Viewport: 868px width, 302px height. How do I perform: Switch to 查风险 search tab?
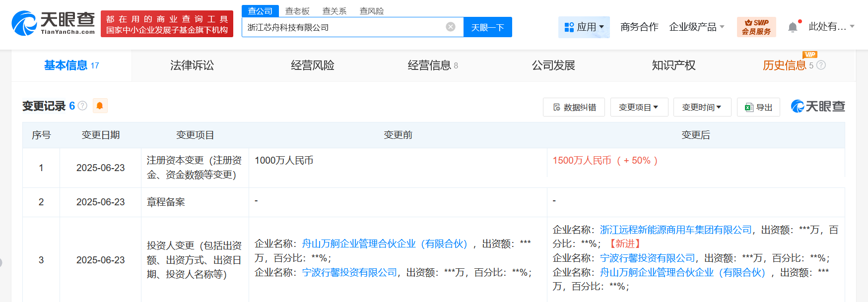[372, 11]
